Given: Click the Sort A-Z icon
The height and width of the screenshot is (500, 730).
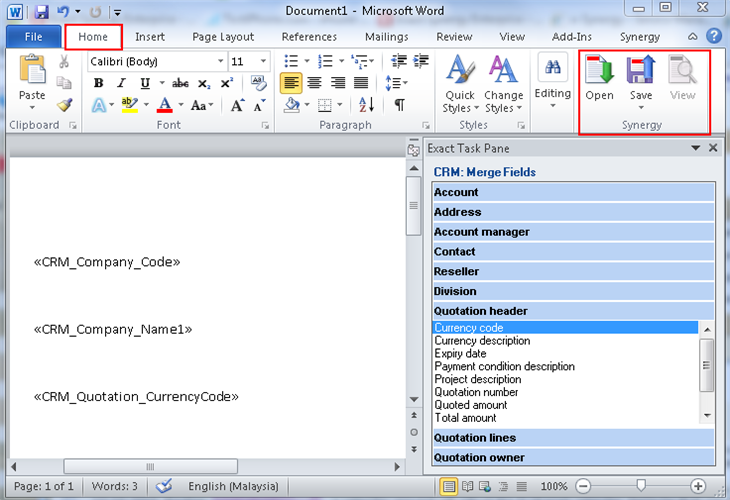Looking at the screenshot, I should 366,105.
